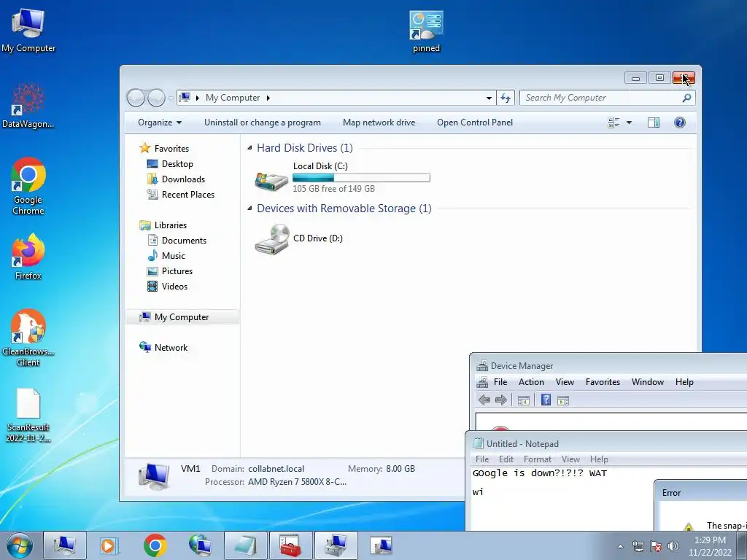The height and width of the screenshot is (560, 747).
Task: Open Explorer help with the question mark icon
Action: point(679,122)
